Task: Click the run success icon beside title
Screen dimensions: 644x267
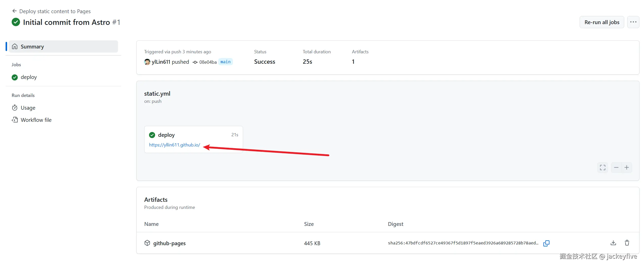Action: [16, 22]
